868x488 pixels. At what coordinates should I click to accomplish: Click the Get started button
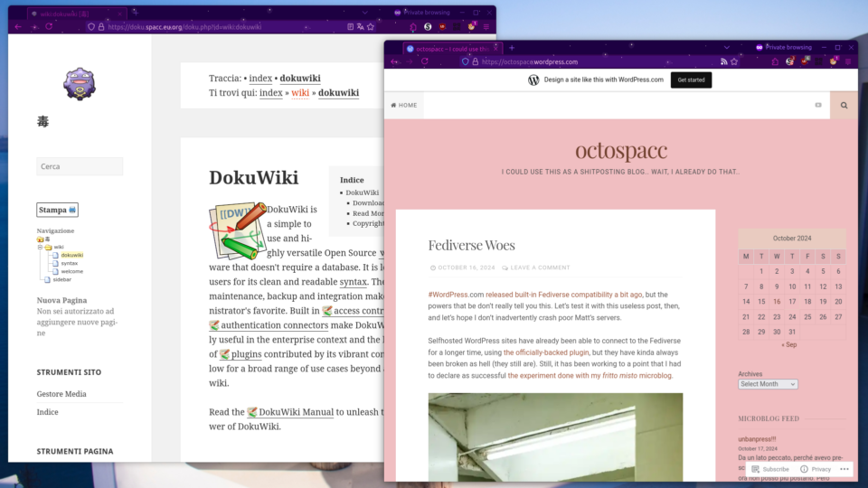tap(691, 80)
